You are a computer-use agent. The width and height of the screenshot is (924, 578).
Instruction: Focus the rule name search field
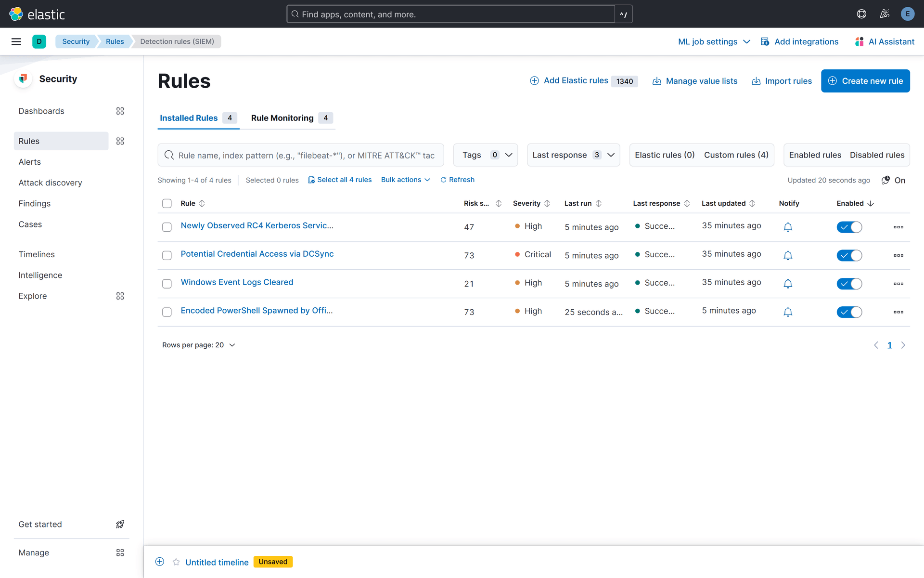[x=301, y=155]
